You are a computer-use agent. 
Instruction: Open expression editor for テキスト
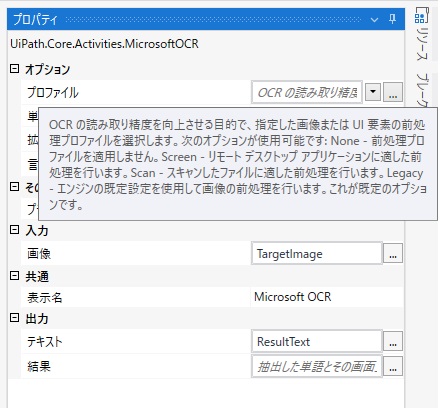pos(393,341)
